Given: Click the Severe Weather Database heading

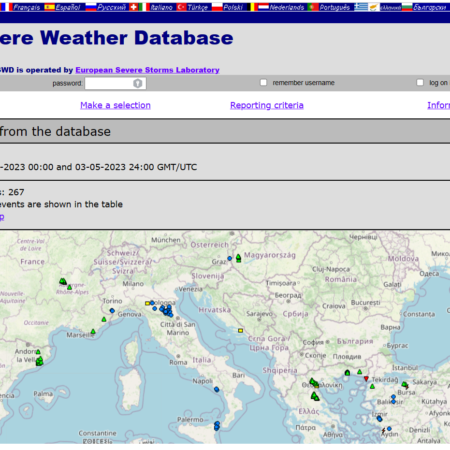Looking at the screenshot, I should 116,38.
